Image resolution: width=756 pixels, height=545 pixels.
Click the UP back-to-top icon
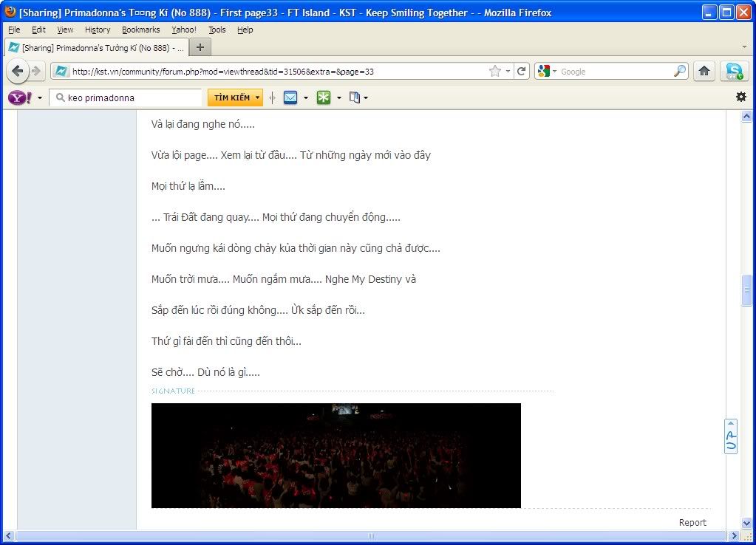[731, 436]
